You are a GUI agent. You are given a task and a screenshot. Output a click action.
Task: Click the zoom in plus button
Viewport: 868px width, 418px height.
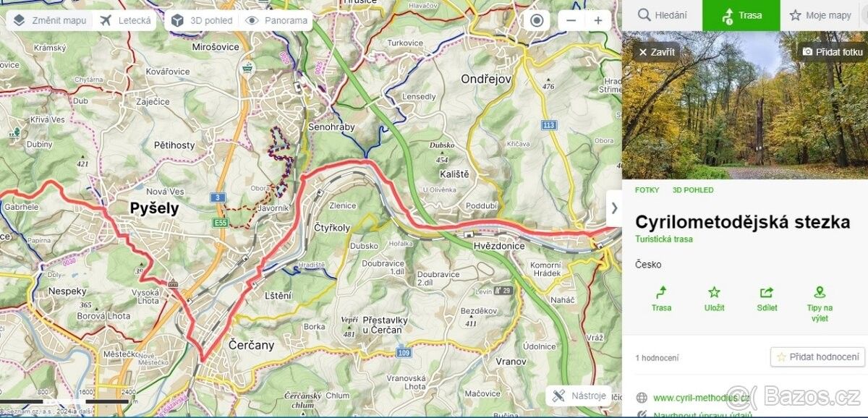pyautogui.click(x=598, y=20)
